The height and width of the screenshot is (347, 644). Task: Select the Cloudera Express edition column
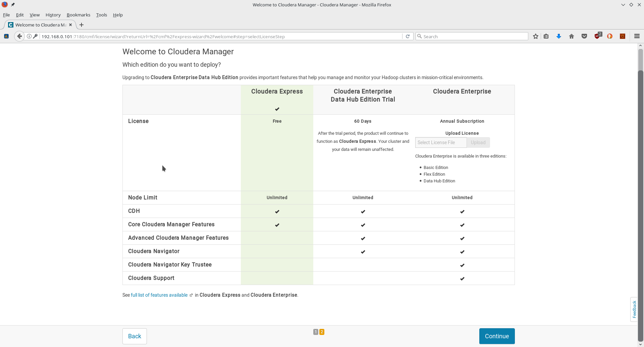click(277, 100)
